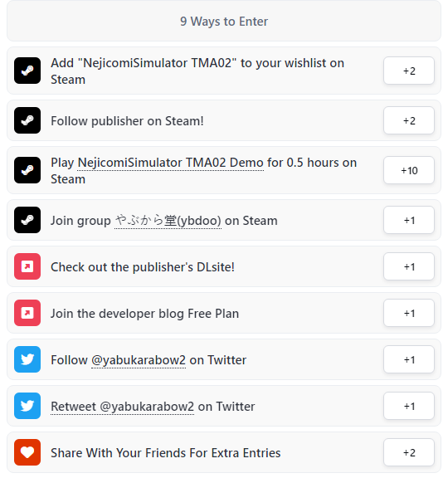Click the Steam icon beside Play Demo entry

coord(27,170)
